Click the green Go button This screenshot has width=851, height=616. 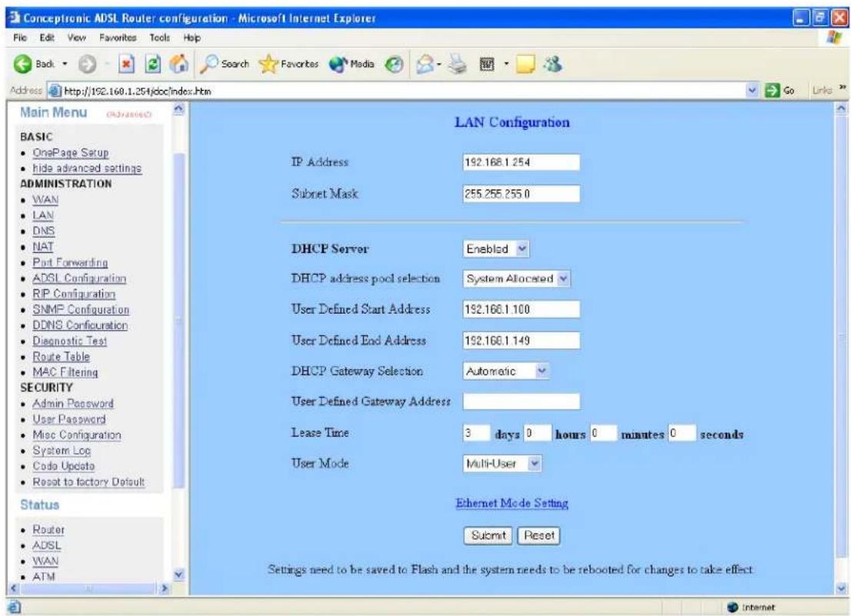(779, 91)
